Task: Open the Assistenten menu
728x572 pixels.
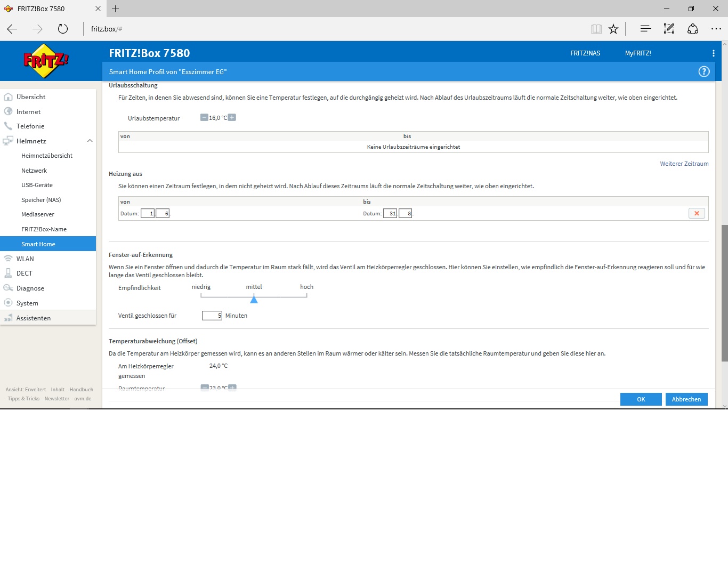Action: pos(48,318)
